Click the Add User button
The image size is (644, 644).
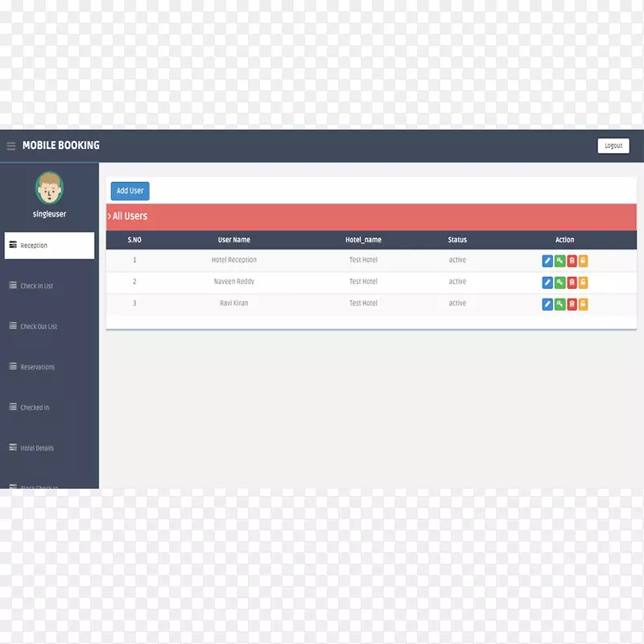(130, 191)
